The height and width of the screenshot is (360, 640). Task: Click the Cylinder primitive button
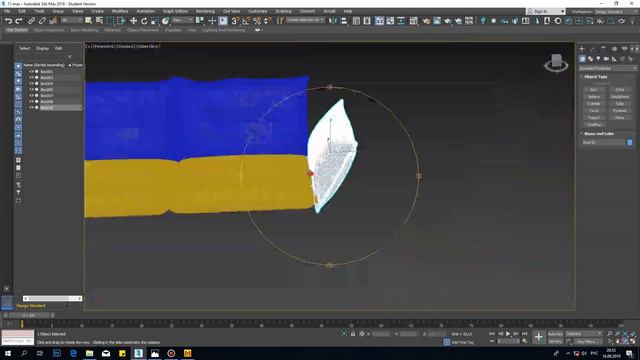tap(594, 104)
